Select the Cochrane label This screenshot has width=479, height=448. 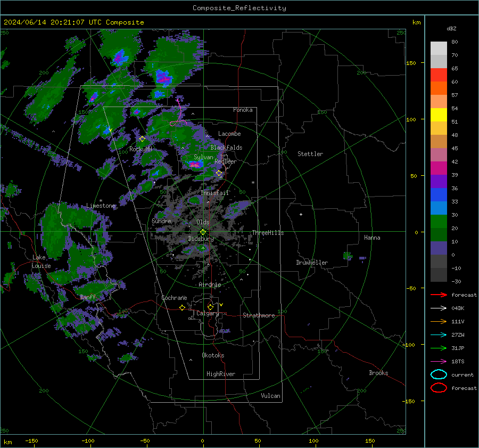174,298
